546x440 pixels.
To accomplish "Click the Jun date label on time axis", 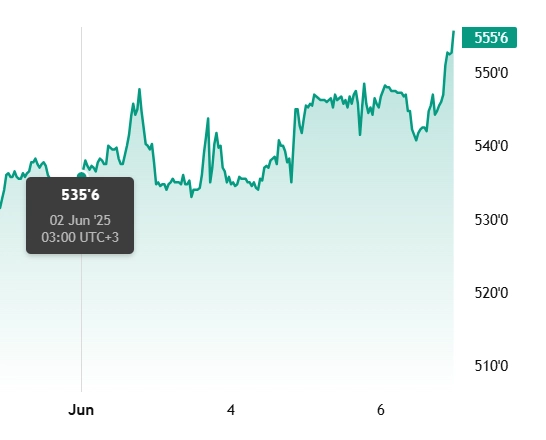I will pyautogui.click(x=81, y=410).
